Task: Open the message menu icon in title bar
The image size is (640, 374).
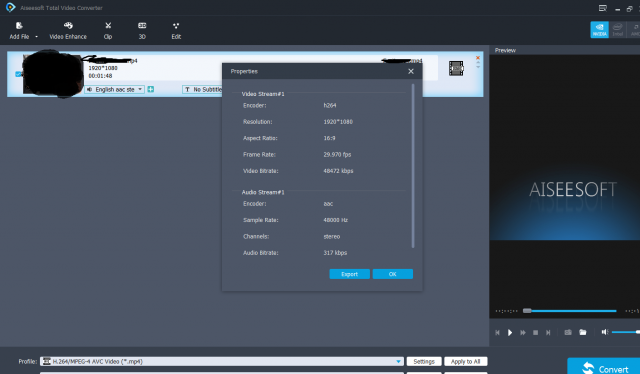Action: tap(602, 8)
